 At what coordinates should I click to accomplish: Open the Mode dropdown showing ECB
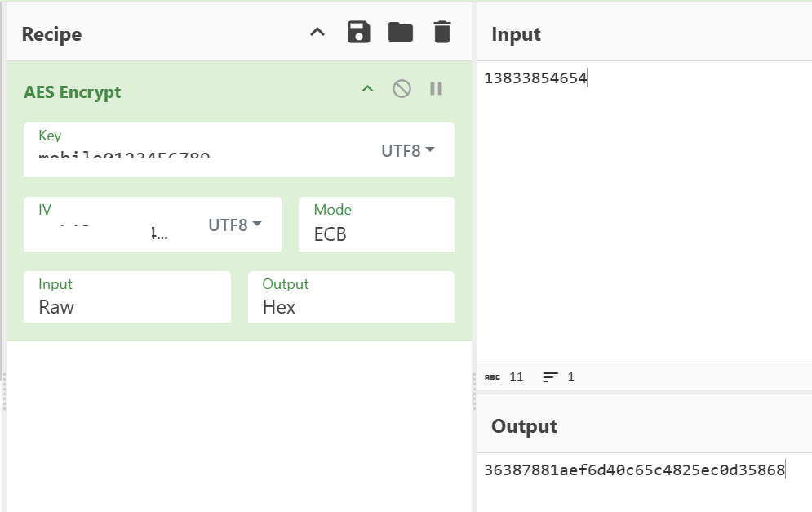[x=376, y=224]
